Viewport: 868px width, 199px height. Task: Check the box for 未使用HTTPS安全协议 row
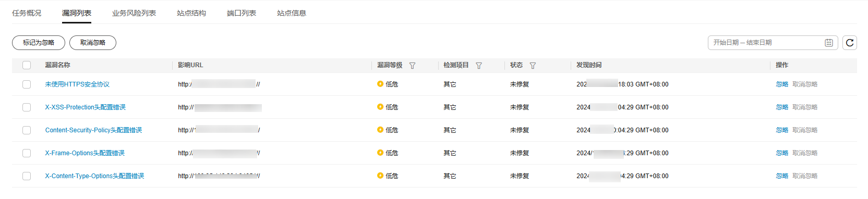(x=27, y=84)
